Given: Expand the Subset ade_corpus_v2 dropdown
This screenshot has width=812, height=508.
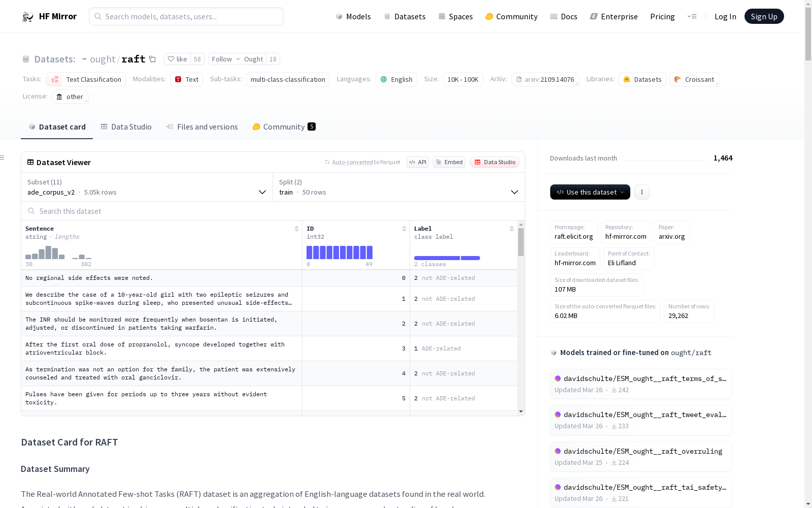Looking at the screenshot, I should tap(147, 187).
